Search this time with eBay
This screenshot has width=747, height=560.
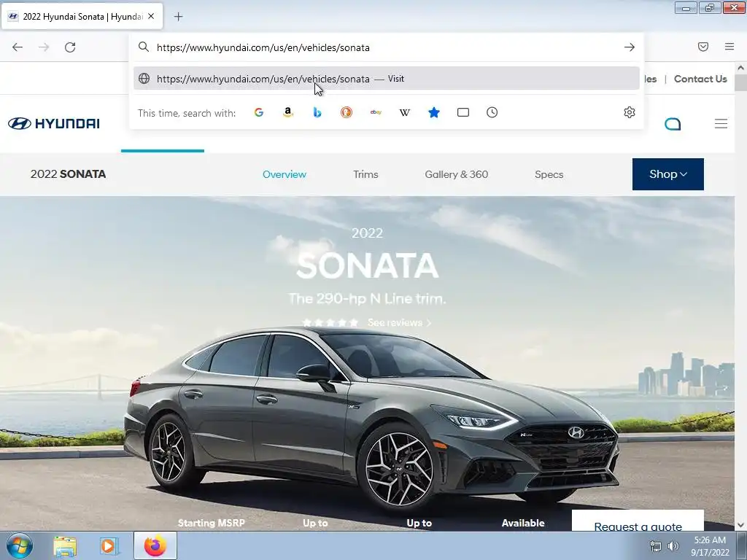(376, 112)
